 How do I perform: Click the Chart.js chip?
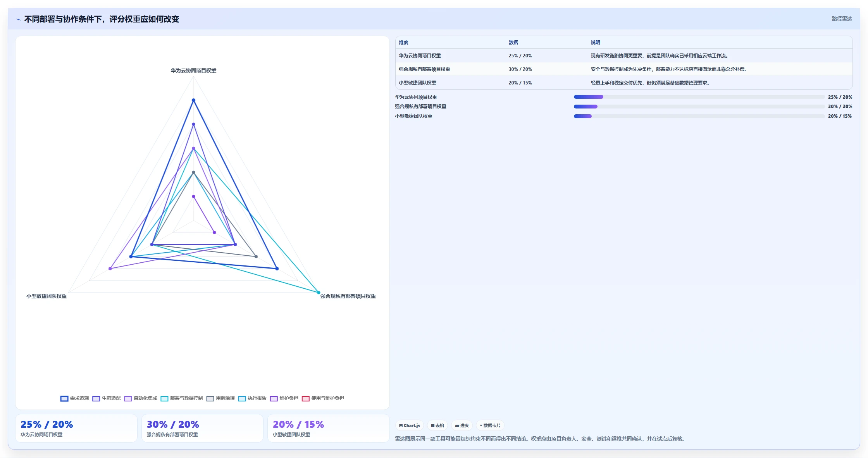pos(410,425)
